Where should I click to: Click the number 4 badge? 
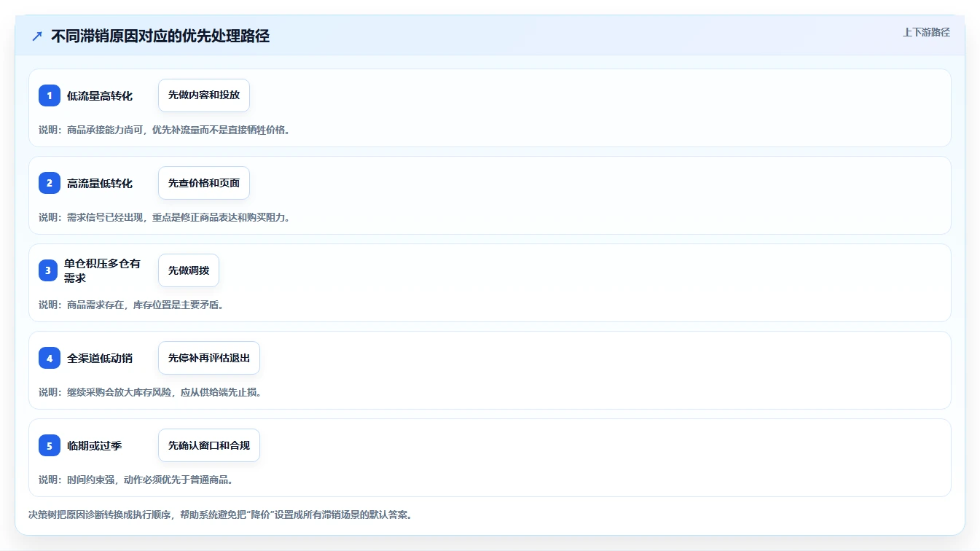coord(50,358)
